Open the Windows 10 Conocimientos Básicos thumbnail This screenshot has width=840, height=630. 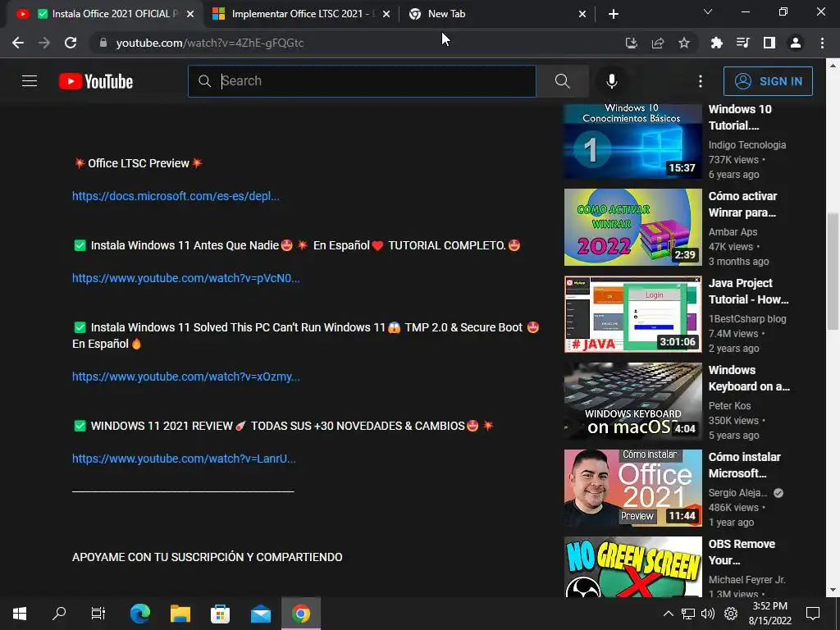pyautogui.click(x=632, y=140)
